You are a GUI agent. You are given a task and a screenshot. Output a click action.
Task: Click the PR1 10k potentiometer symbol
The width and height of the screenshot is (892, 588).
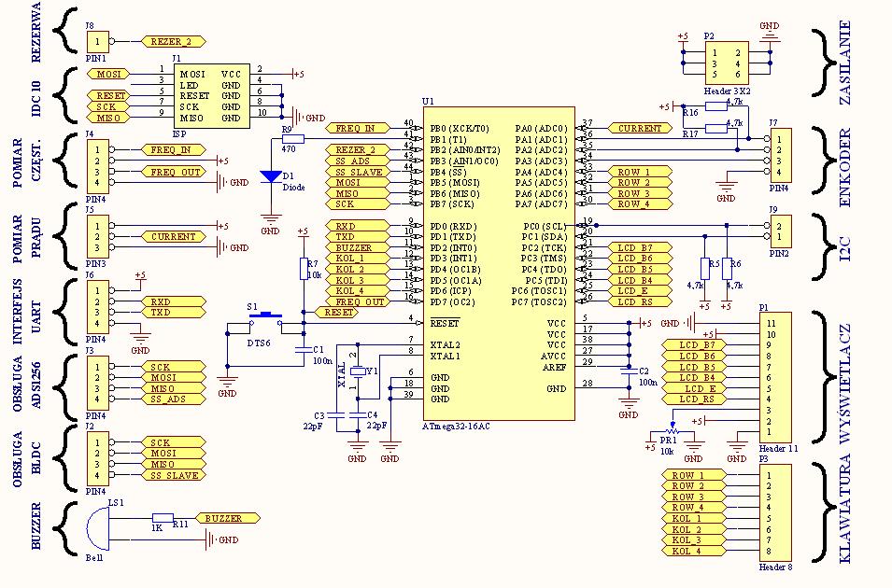(673, 430)
